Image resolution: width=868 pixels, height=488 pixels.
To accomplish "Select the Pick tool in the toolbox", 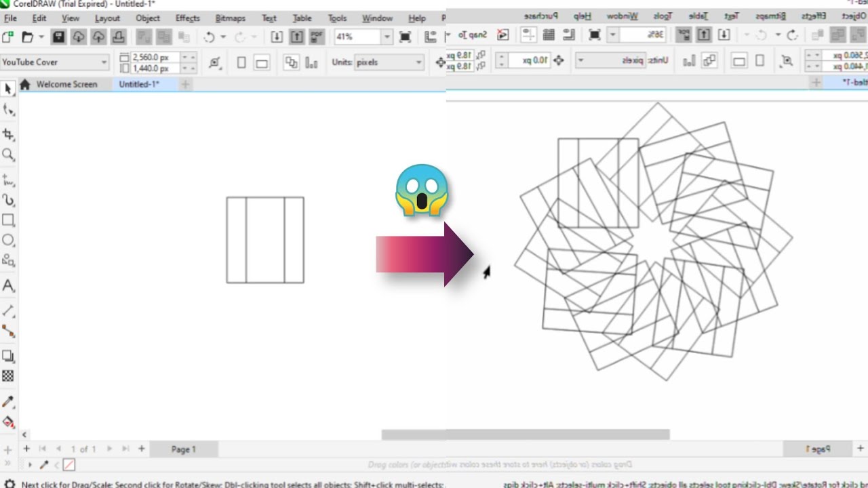I will click(x=8, y=89).
